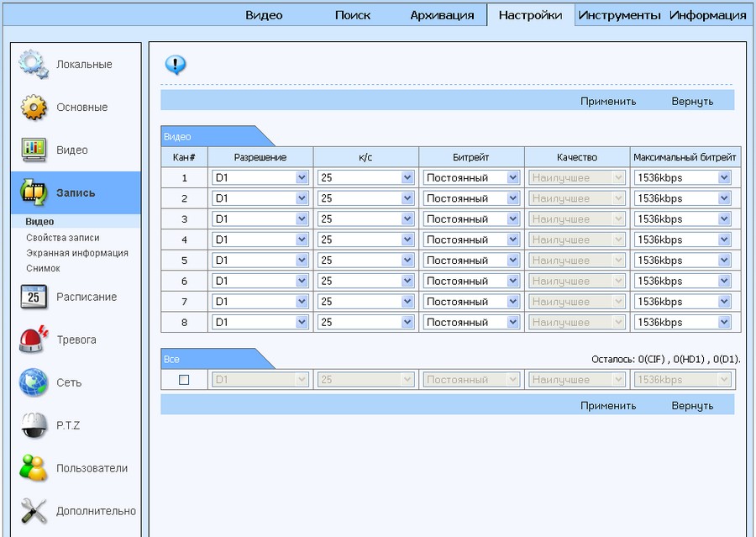Click the Видео section header tab
The image size is (756, 537).
(217, 136)
